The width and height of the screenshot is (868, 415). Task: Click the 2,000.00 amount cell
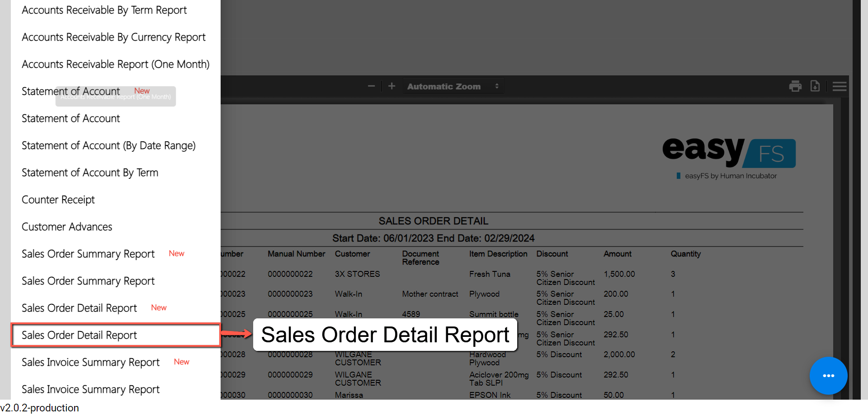click(x=619, y=354)
